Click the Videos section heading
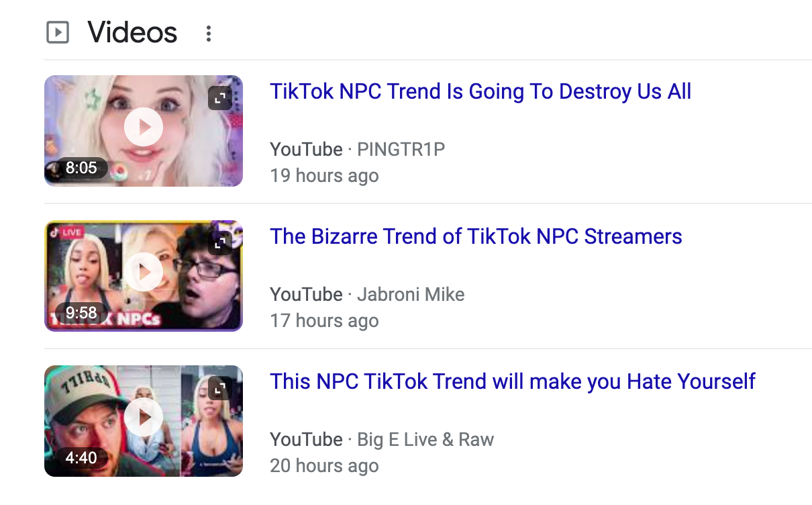The image size is (812, 505). tap(133, 32)
